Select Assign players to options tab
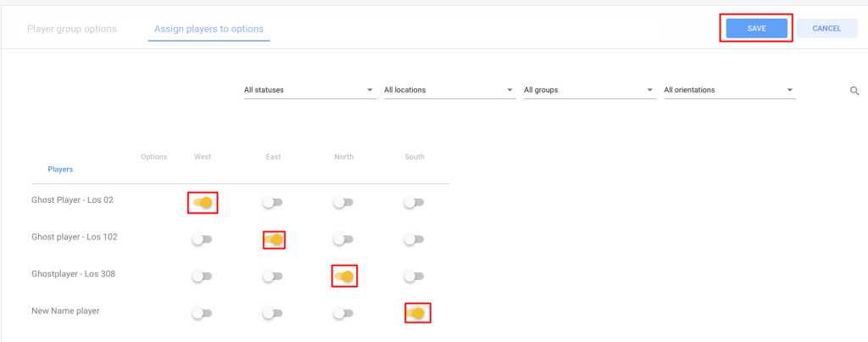This screenshot has width=868, height=342. click(x=209, y=29)
